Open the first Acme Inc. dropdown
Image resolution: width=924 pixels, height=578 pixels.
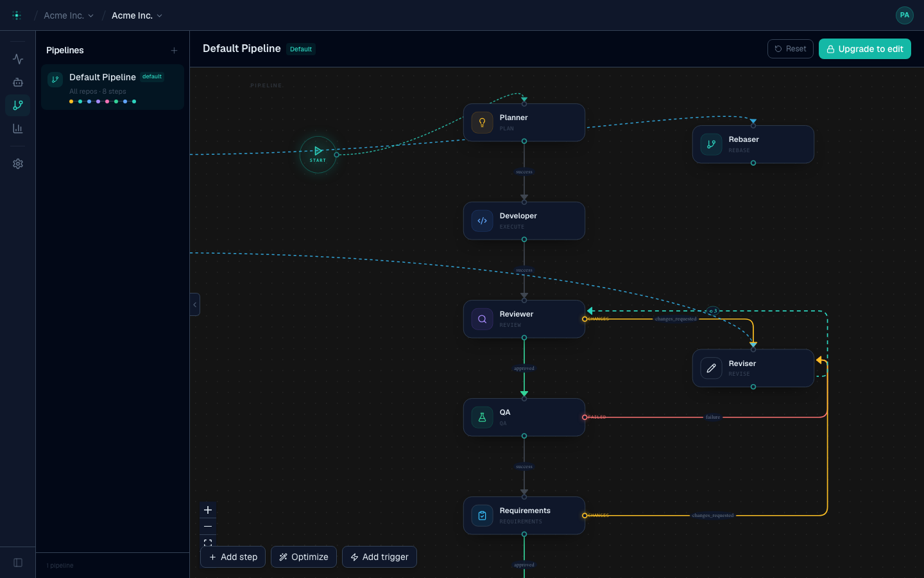(69, 15)
